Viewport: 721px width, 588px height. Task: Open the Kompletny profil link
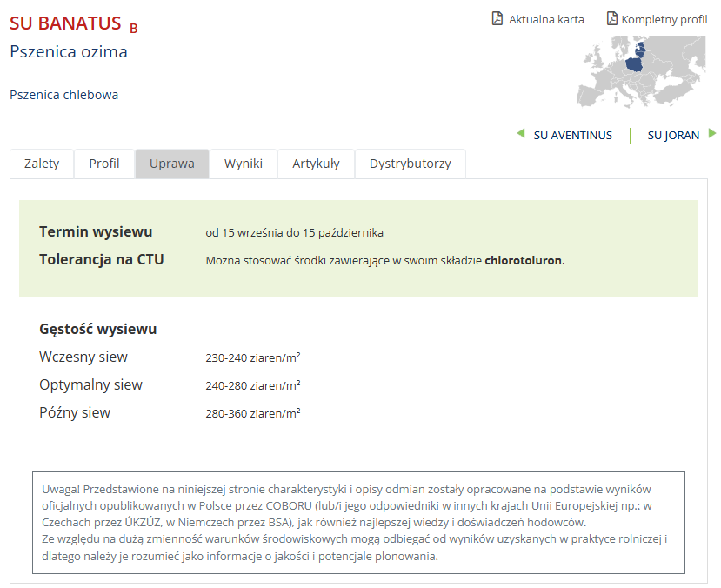click(x=664, y=19)
